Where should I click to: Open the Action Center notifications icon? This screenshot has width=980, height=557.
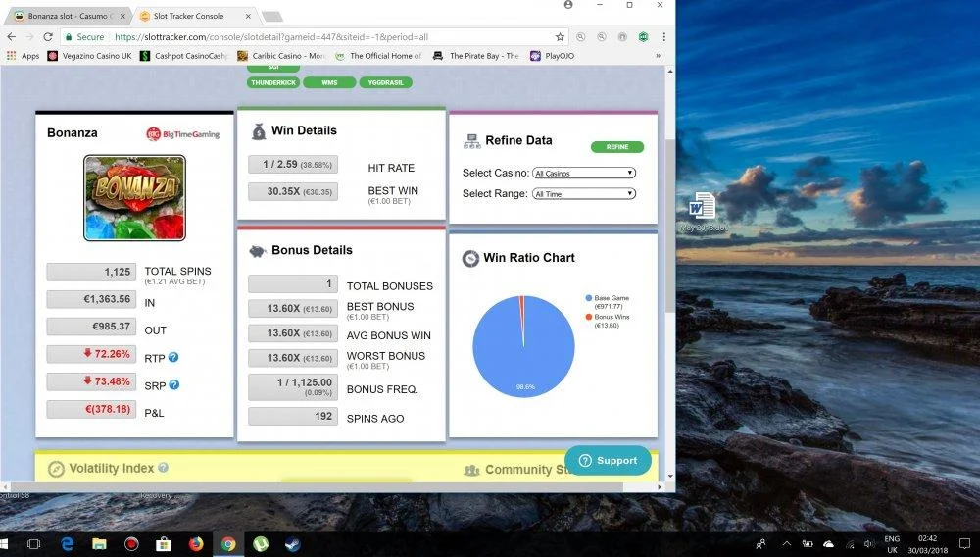[x=964, y=544]
